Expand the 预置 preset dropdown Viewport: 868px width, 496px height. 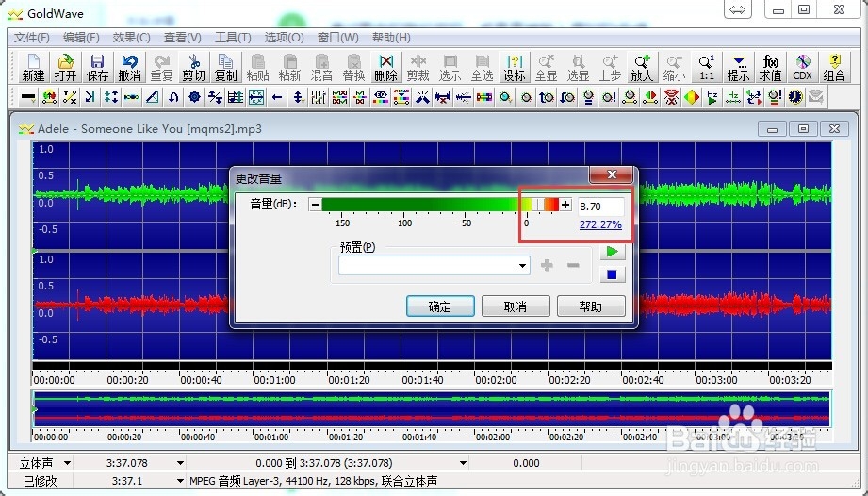pos(522,266)
